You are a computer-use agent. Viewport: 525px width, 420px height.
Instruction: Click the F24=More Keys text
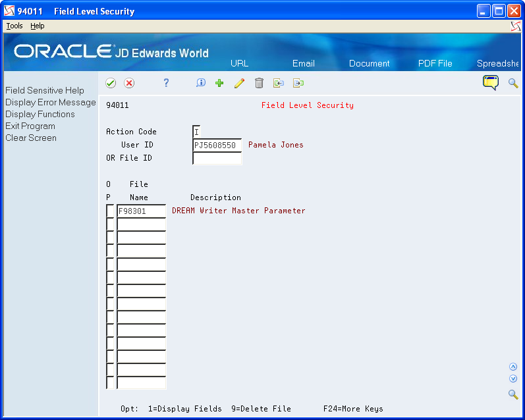coord(353,409)
